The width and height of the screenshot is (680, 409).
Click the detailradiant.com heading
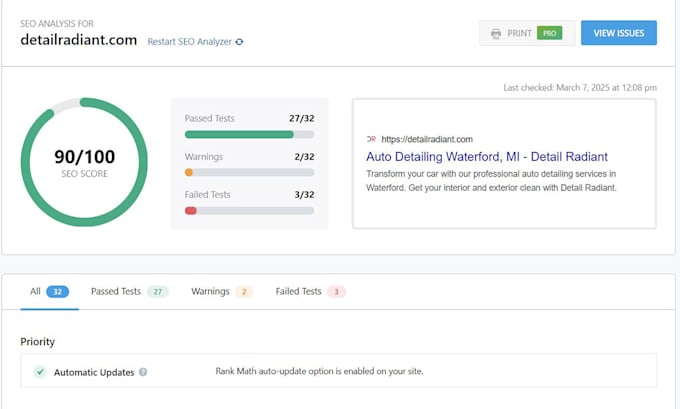78,40
